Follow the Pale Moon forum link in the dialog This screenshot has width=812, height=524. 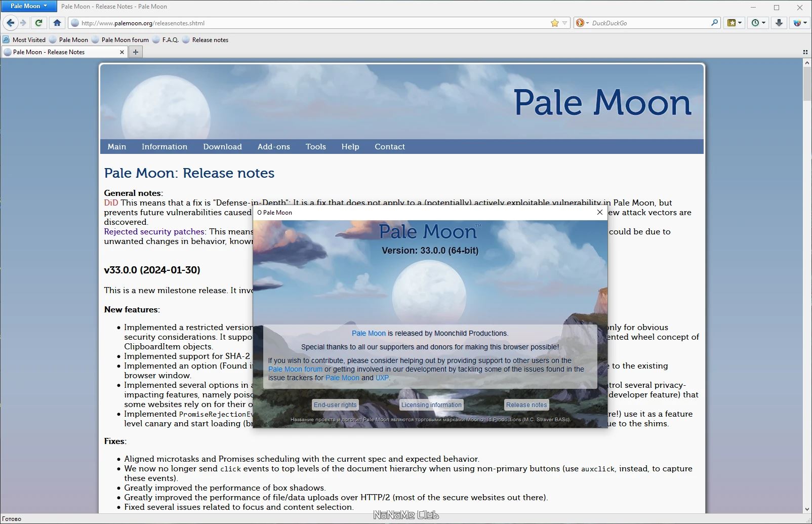coord(295,369)
